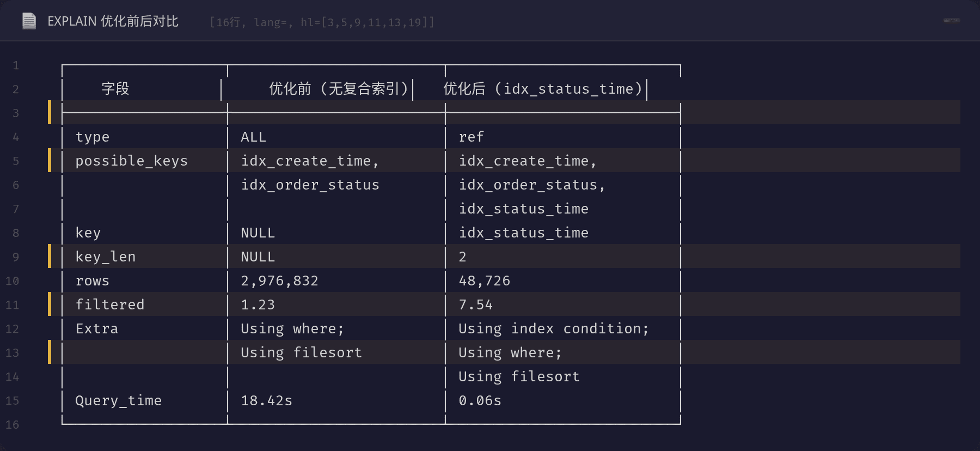
Task: Click query time '0.06s'
Action: click(x=480, y=401)
